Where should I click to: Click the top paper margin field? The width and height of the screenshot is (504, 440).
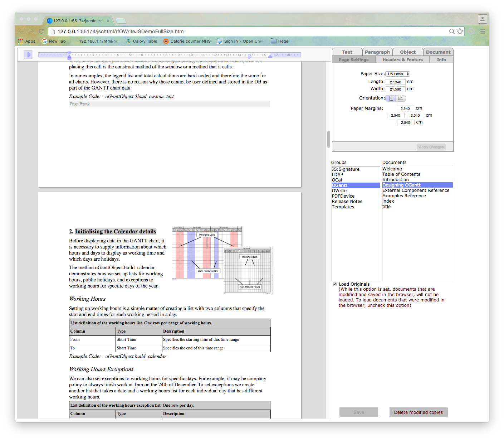pos(405,108)
